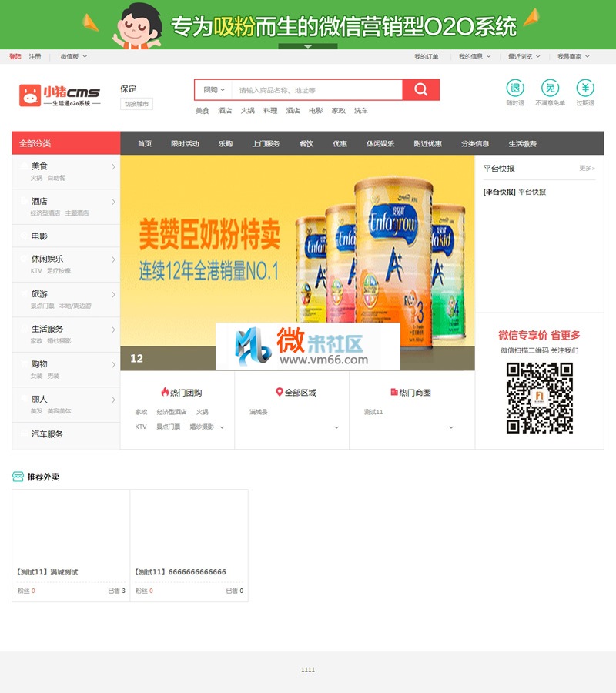Expand the 全部区域 list with its chevron

(336, 427)
